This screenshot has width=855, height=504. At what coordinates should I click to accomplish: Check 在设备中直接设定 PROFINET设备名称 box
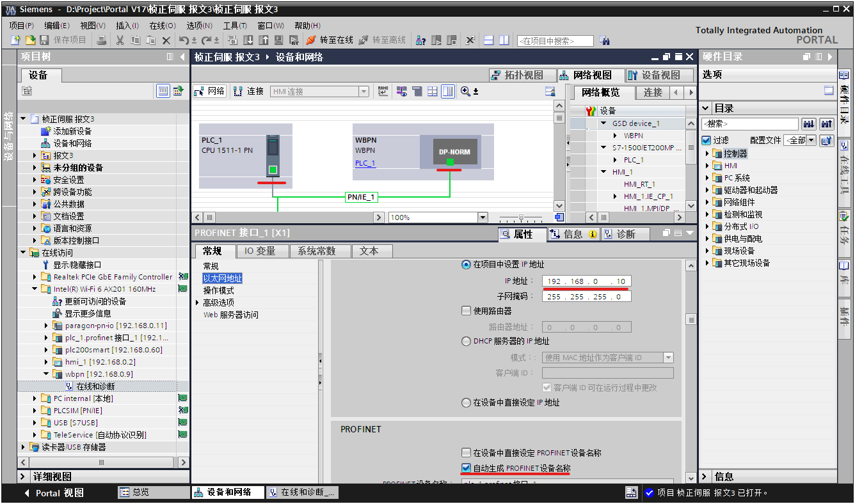(x=466, y=453)
